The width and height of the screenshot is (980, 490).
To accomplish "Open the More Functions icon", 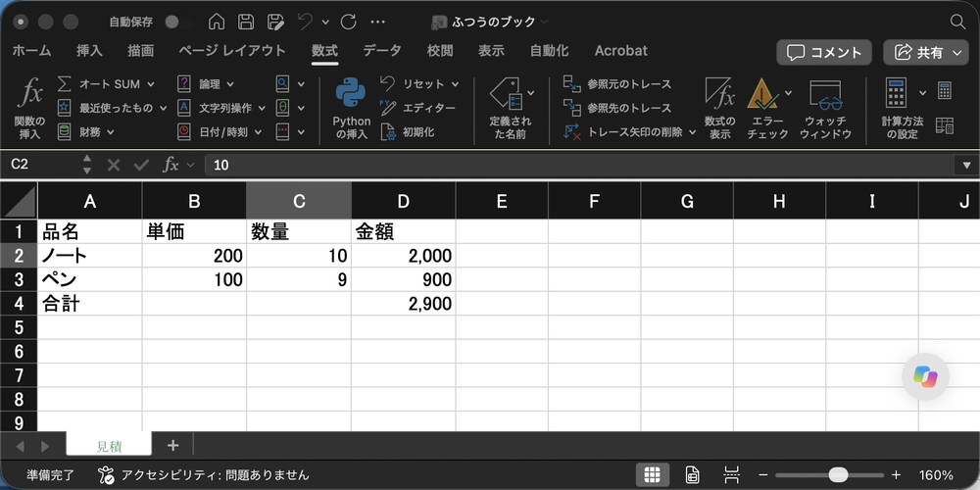I will pos(283,132).
